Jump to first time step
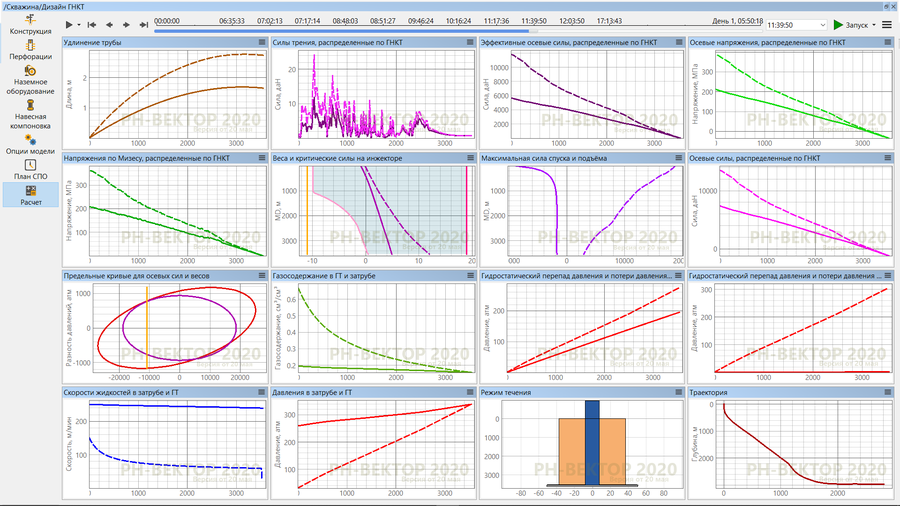 [x=92, y=24]
